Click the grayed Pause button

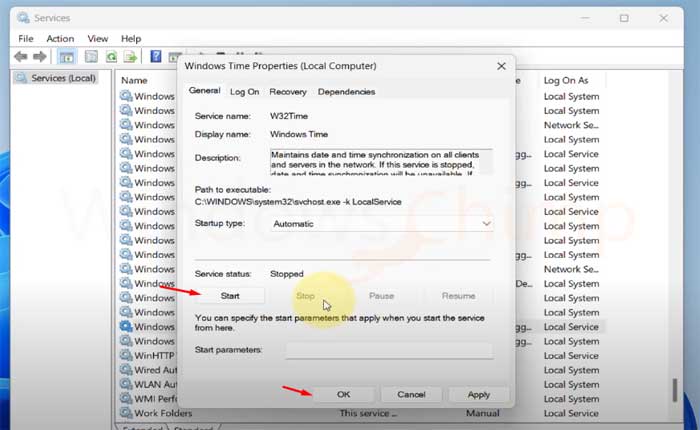click(381, 296)
